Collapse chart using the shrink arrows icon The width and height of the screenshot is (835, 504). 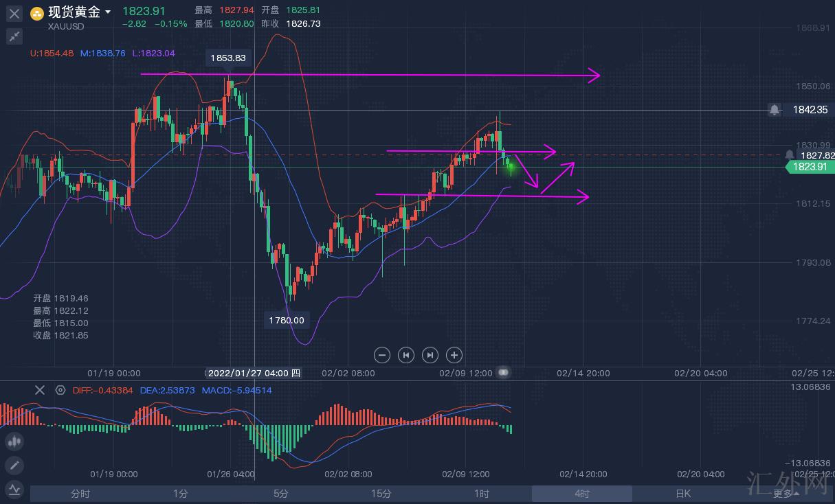tap(14, 36)
